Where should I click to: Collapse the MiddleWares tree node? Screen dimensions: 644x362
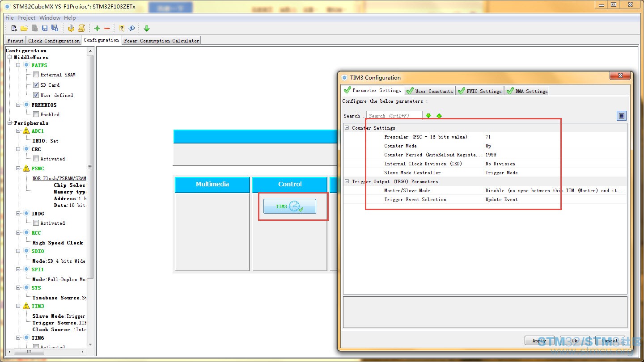[x=10, y=57]
